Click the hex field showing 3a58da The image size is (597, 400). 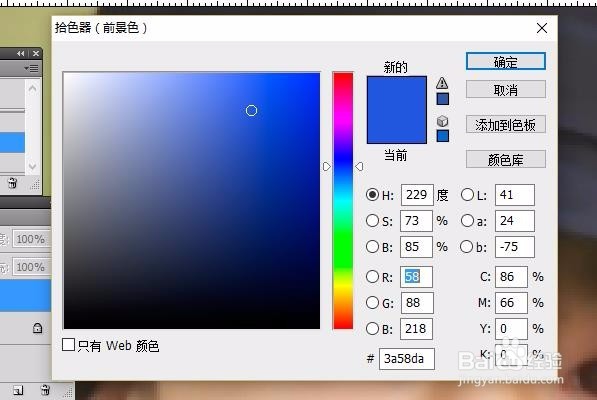coord(407,359)
